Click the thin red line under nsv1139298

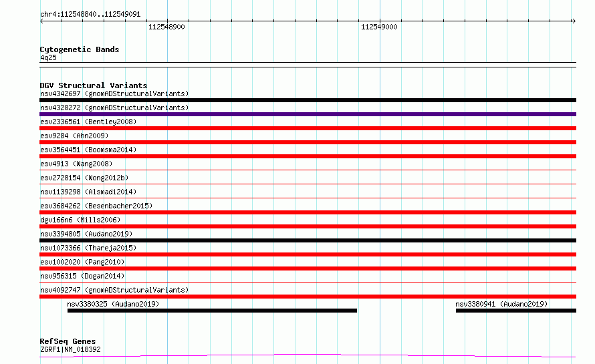[x=308, y=198]
